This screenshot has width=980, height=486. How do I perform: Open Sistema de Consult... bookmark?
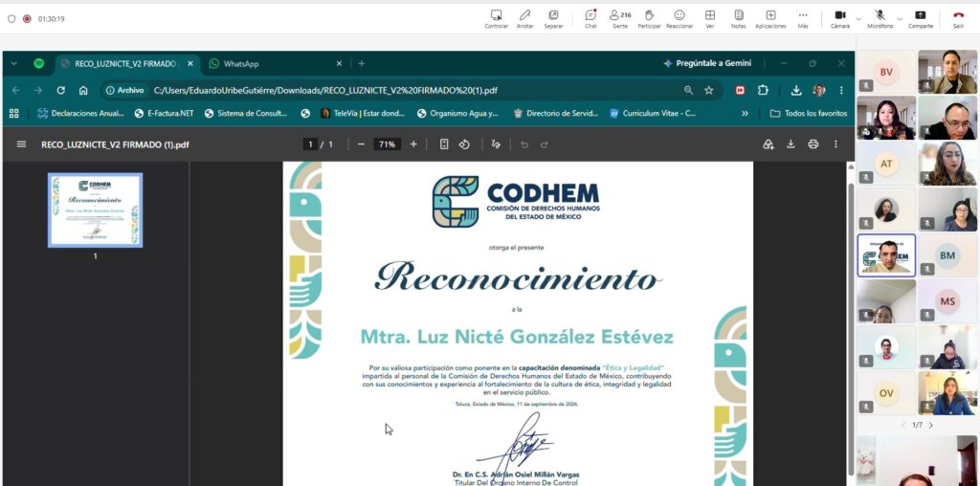coord(246,113)
